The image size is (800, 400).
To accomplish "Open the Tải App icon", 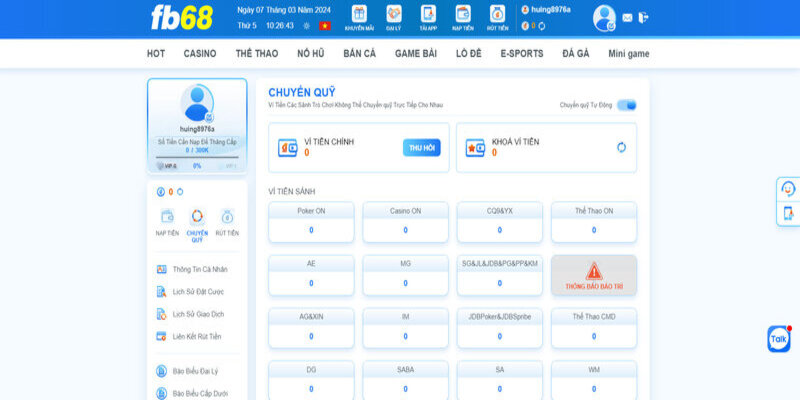I will [428, 14].
